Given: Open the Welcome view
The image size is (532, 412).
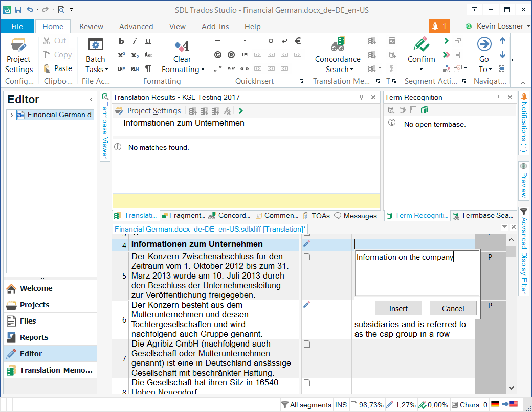Looking at the screenshot, I should tap(50, 288).
